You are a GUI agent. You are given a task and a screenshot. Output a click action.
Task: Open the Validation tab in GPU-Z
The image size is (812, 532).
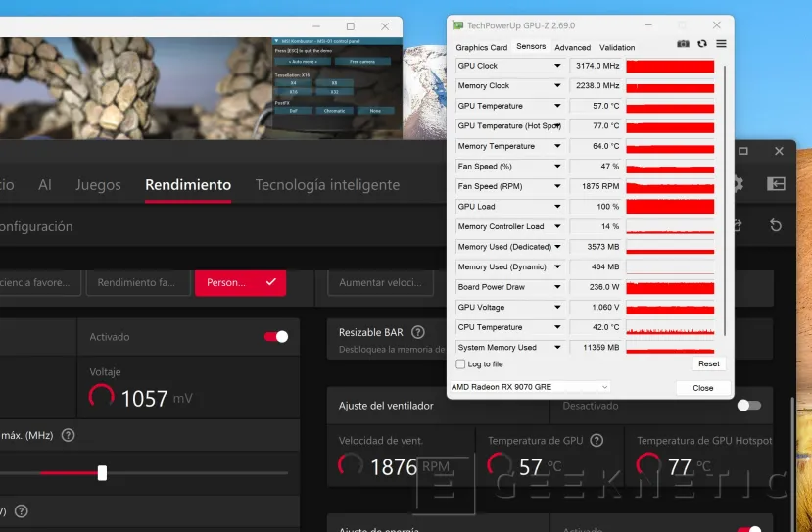pos(617,47)
